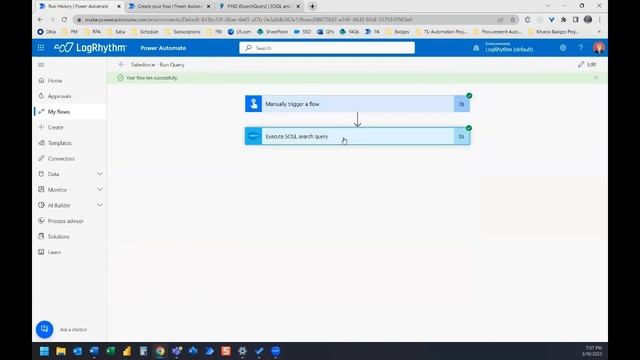Switch to FIND SearchQuery SOQL tab
Viewport: 640px width, 360px height.
point(259,6)
